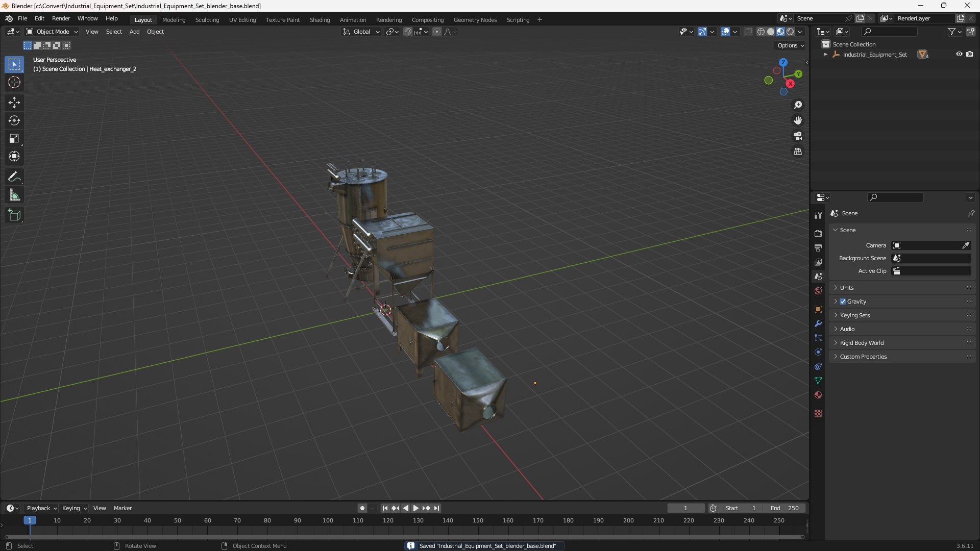Select the Move tool
Image resolution: width=980 pixels, height=551 pixels.
click(x=14, y=103)
